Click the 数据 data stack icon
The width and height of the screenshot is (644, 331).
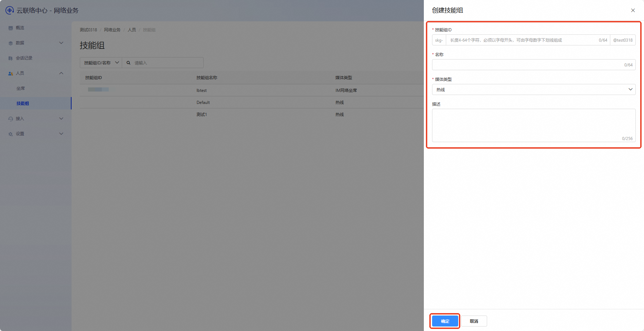point(11,43)
